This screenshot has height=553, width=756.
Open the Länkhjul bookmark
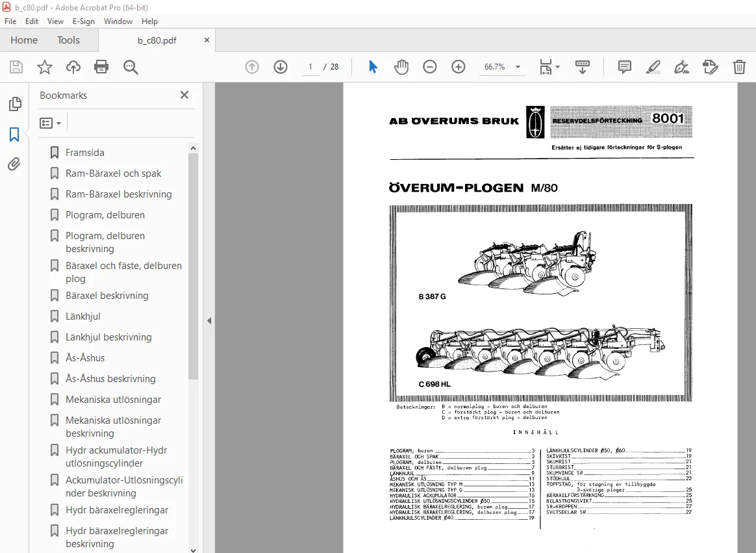[x=83, y=316]
